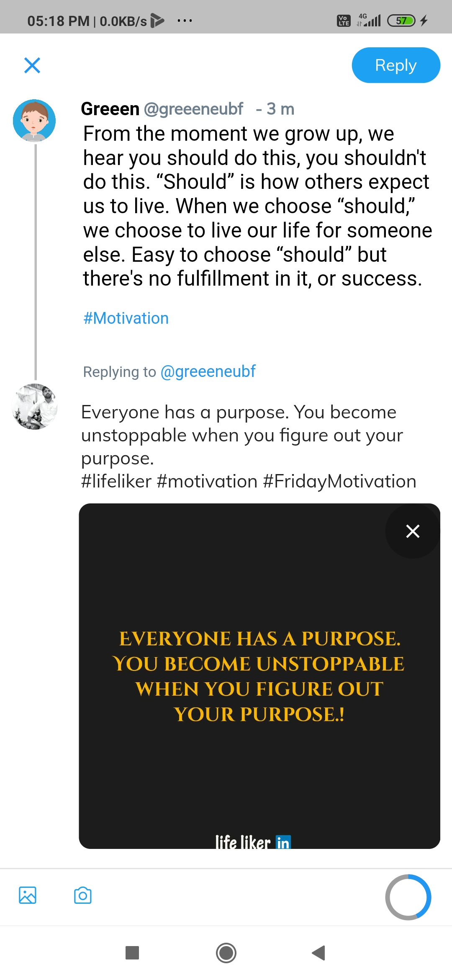Tap the character count progress circle
The width and height of the screenshot is (452, 980).
(408, 897)
